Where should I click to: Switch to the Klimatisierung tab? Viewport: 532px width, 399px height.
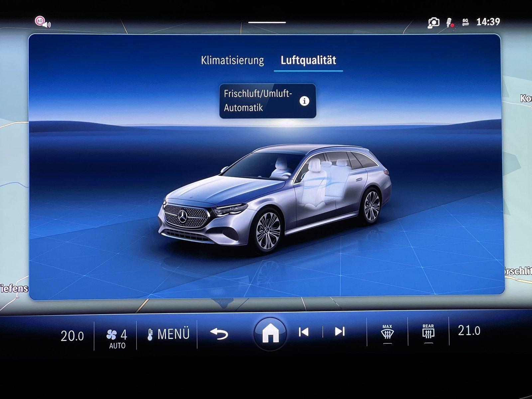(232, 61)
